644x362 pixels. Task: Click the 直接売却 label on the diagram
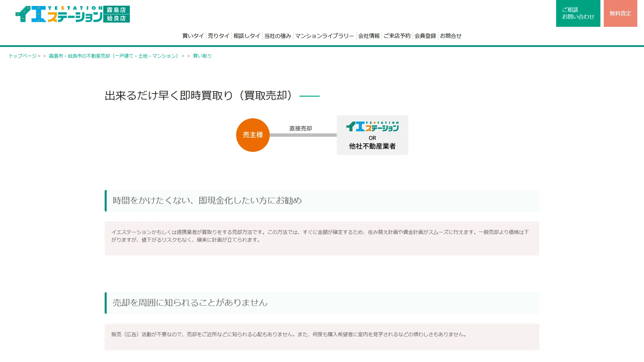pos(301,128)
